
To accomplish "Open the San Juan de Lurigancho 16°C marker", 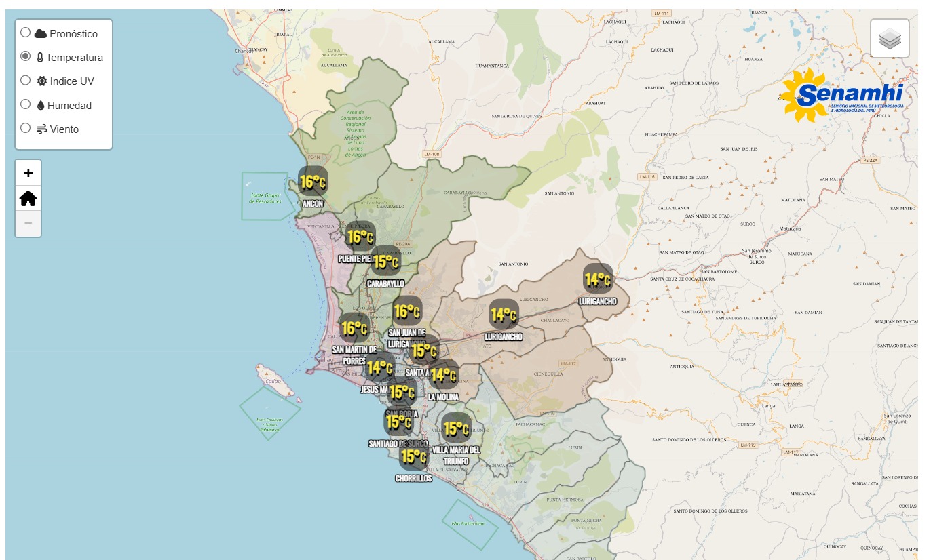I will [407, 311].
